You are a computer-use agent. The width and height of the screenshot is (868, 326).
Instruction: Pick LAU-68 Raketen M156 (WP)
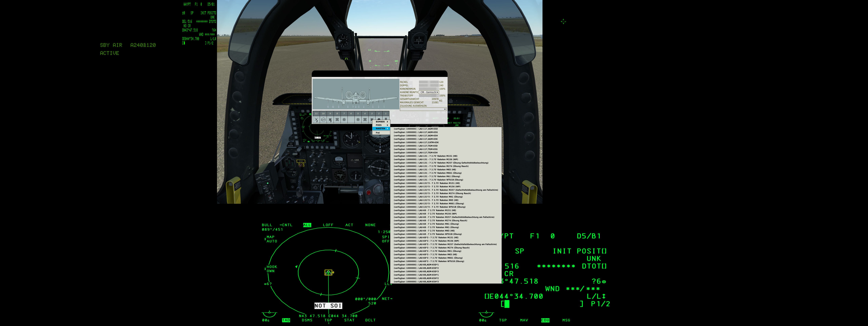446,214
